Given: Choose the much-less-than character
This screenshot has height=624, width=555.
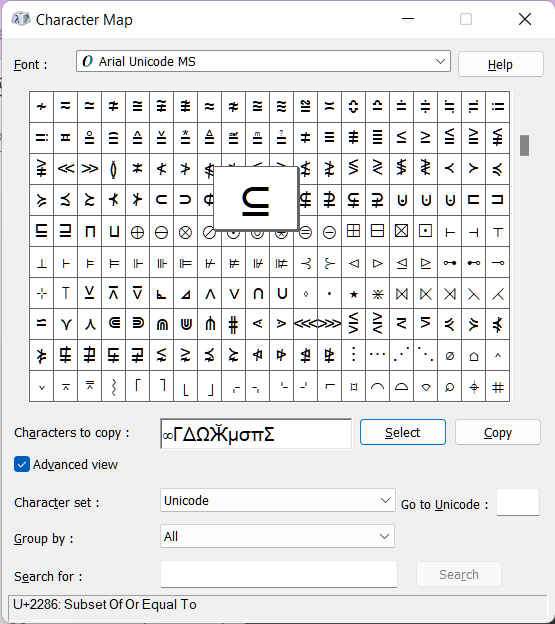Looking at the screenshot, I should [66, 169].
